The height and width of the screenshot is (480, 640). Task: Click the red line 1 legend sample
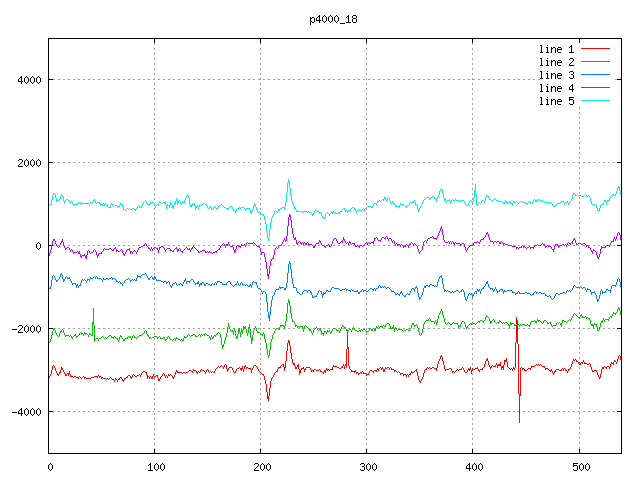click(x=595, y=49)
